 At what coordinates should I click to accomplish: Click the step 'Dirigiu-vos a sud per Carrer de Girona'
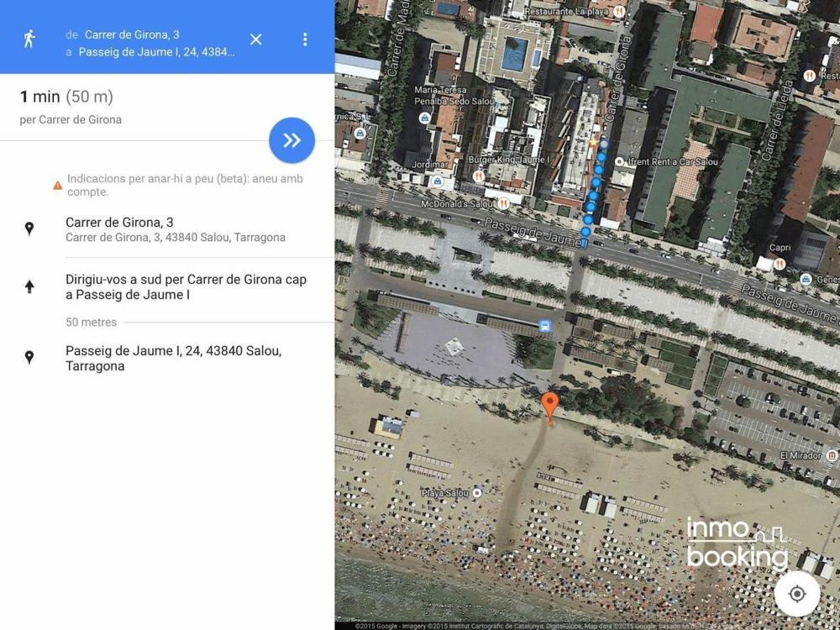point(186,286)
